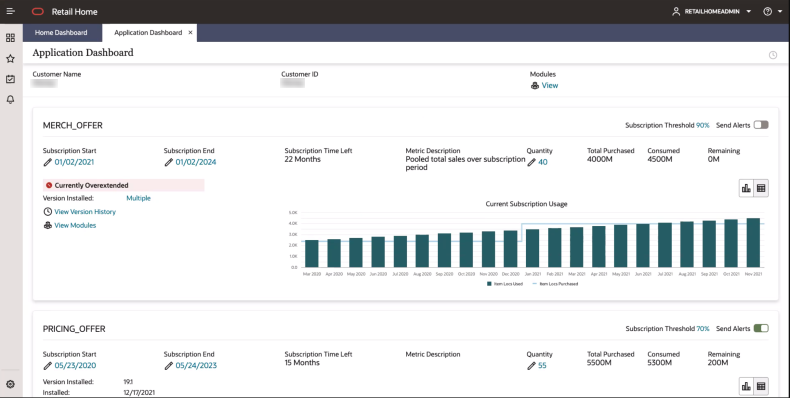This screenshot has height=398, width=790.
Task: Click MERCH_OFFER end date 01/02/2024
Action: tap(196, 162)
